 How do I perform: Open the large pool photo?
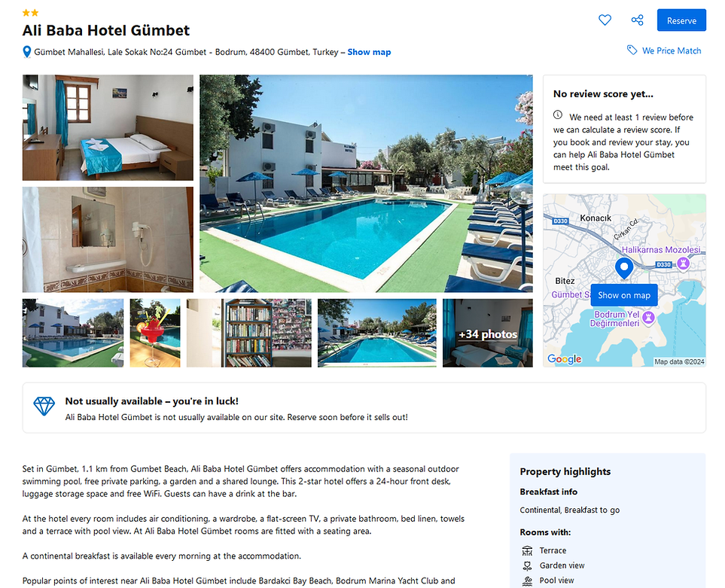(366, 184)
